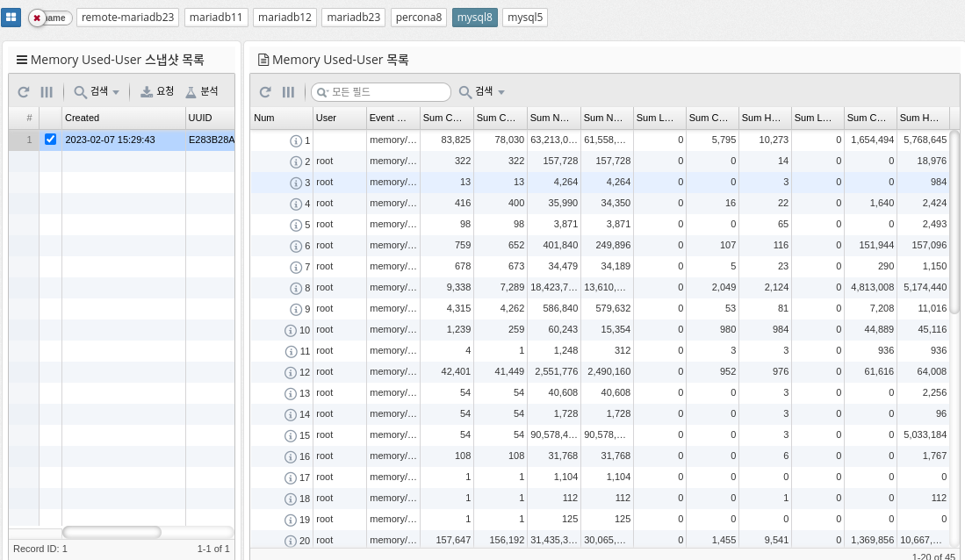965x560 pixels.
Task: Open search field options magnifier in 모든 필드
Action: click(322, 92)
